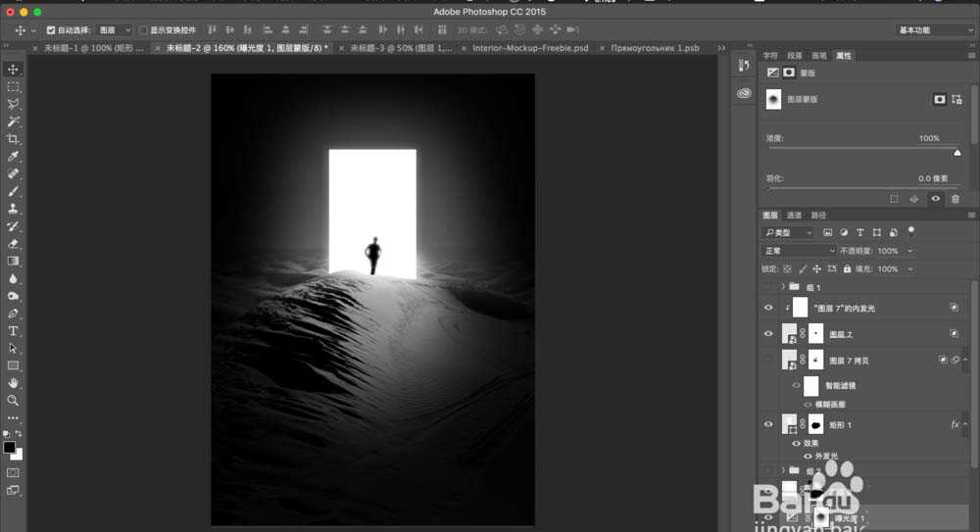Select the Crop tool
The width and height of the screenshot is (980, 532).
click(13, 139)
